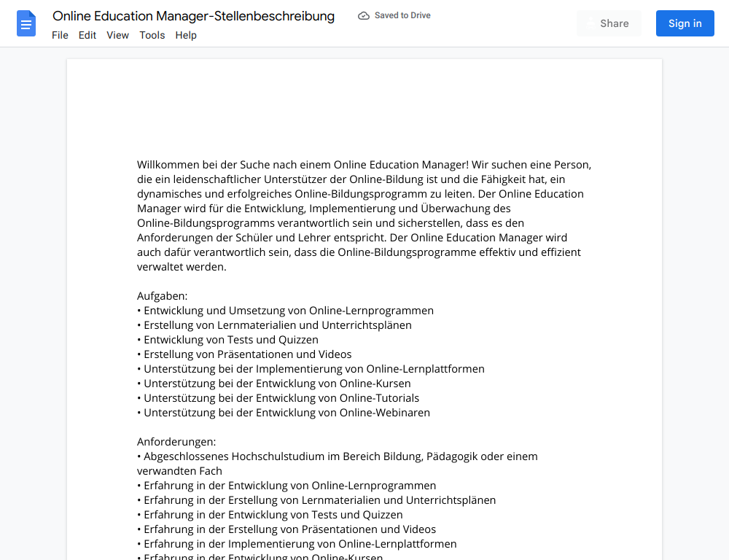This screenshot has height=560, width=729.
Task: Open the Tools menu
Action: coord(152,35)
